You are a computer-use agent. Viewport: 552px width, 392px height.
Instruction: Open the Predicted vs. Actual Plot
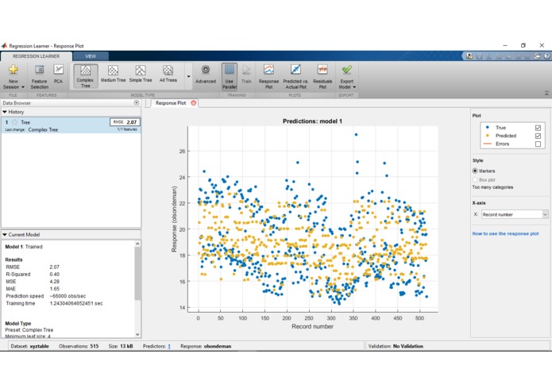(295, 77)
